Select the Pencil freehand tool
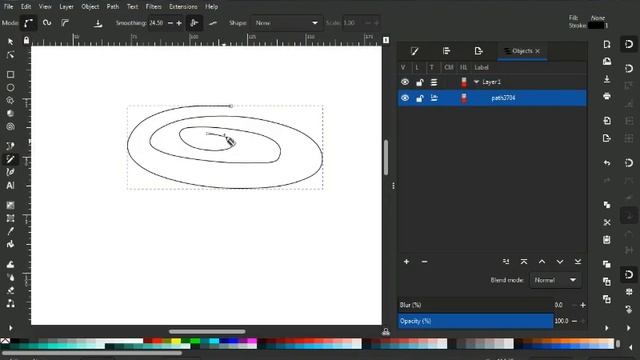Image resolution: width=640 pixels, height=360 pixels. [10, 159]
